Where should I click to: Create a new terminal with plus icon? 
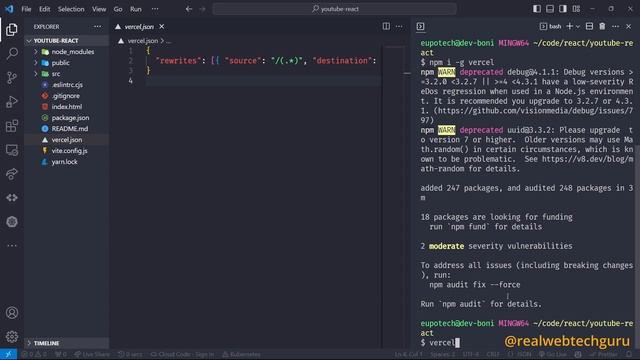(569, 27)
